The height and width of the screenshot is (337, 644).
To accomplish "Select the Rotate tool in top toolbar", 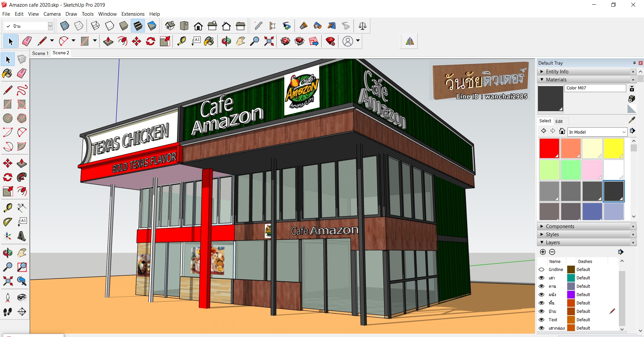I will point(151,41).
